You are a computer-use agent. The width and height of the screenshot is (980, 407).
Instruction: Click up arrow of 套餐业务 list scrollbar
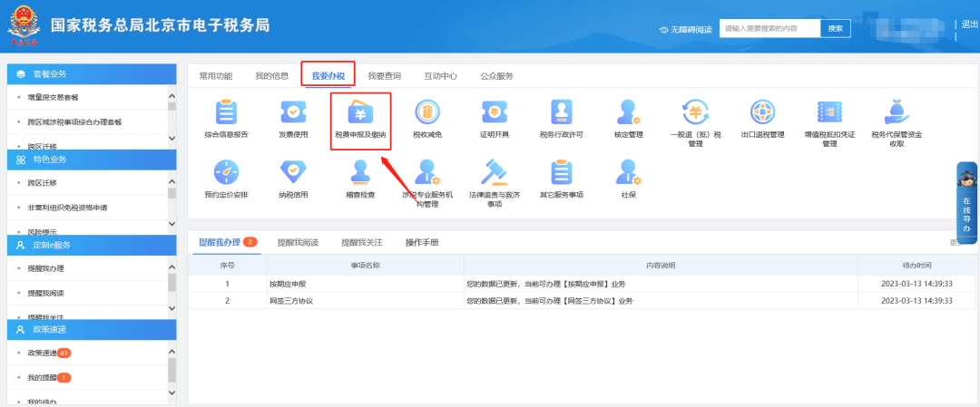point(171,95)
